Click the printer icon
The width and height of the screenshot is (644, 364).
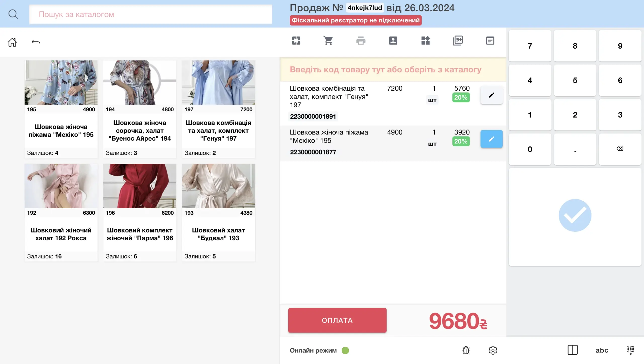click(x=361, y=41)
